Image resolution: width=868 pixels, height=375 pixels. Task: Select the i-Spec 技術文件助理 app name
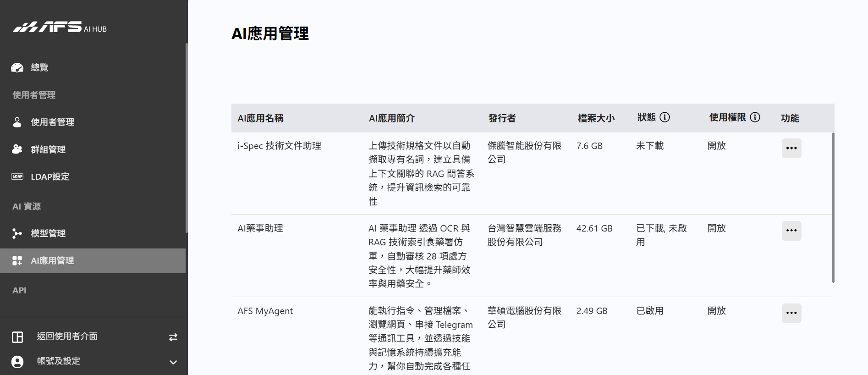click(x=279, y=146)
